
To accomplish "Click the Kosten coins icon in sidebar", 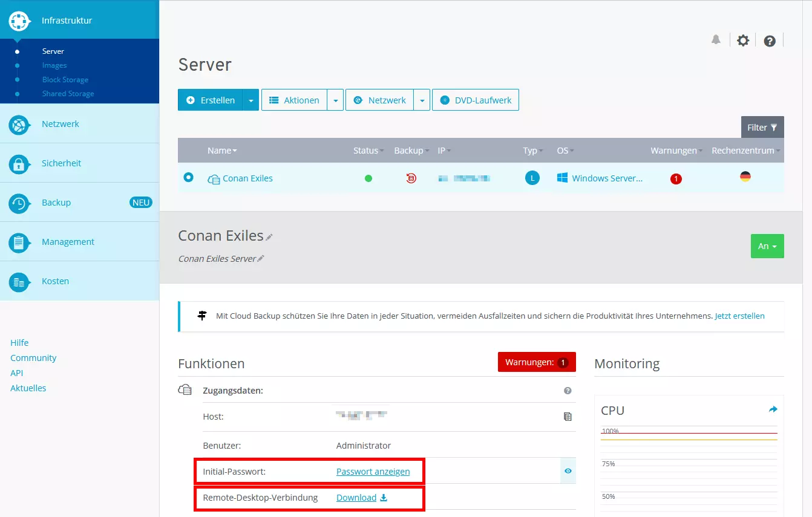I will coord(19,282).
